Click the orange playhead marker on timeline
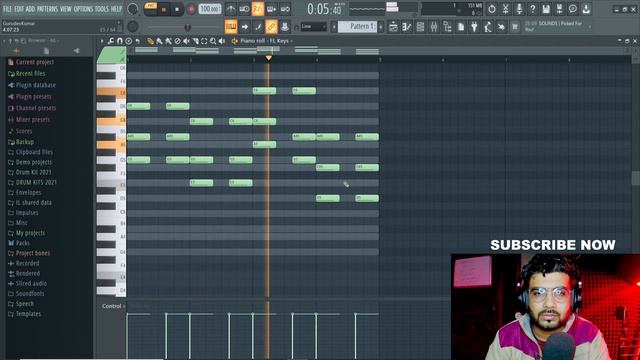Screen dimensions: 640x360 coord(269,58)
